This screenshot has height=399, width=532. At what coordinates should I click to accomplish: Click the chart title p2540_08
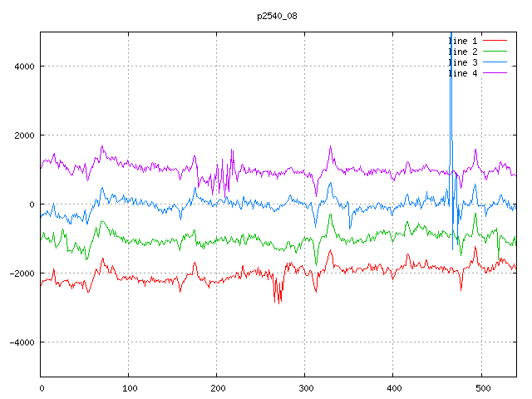pos(278,15)
